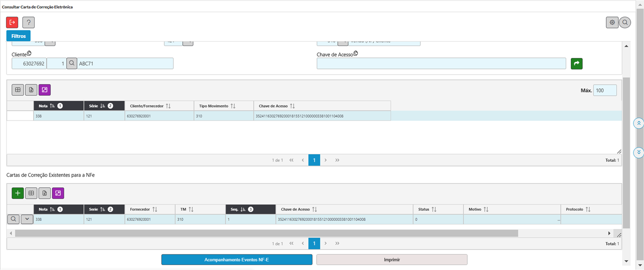This screenshot has height=270, width=644.
Task: Search Cliente using the magnifier lookup button
Action: [x=72, y=63]
